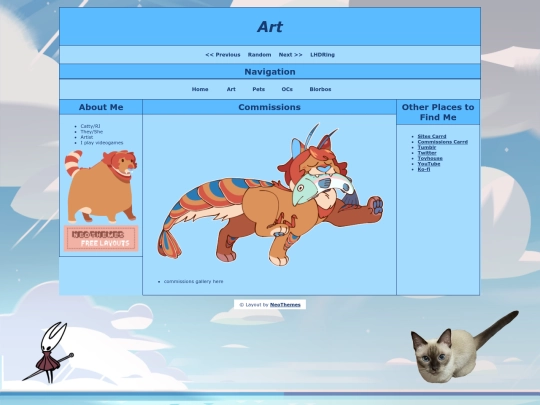Click the 'Art' page title
540x405 pixels.
(x=270, y=27)
